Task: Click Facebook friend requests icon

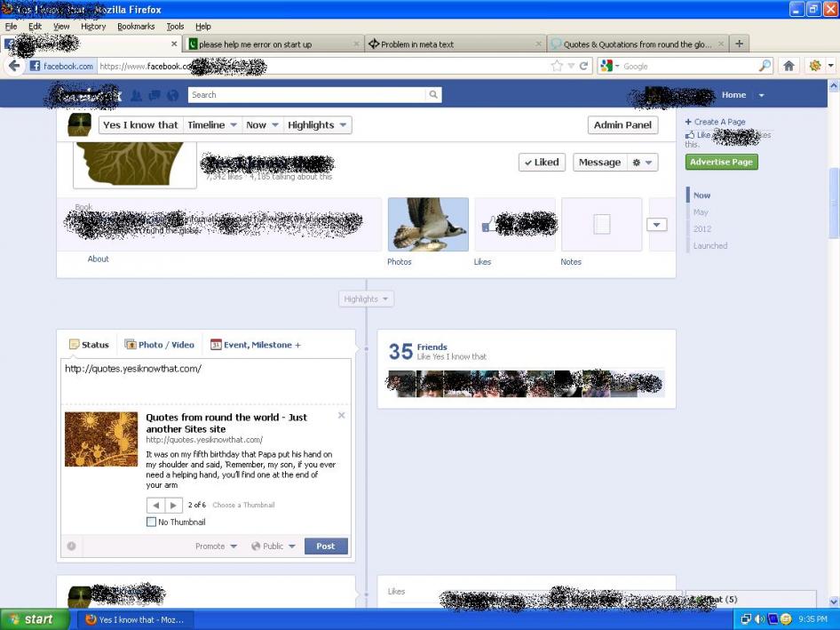Action: [137, 95]
